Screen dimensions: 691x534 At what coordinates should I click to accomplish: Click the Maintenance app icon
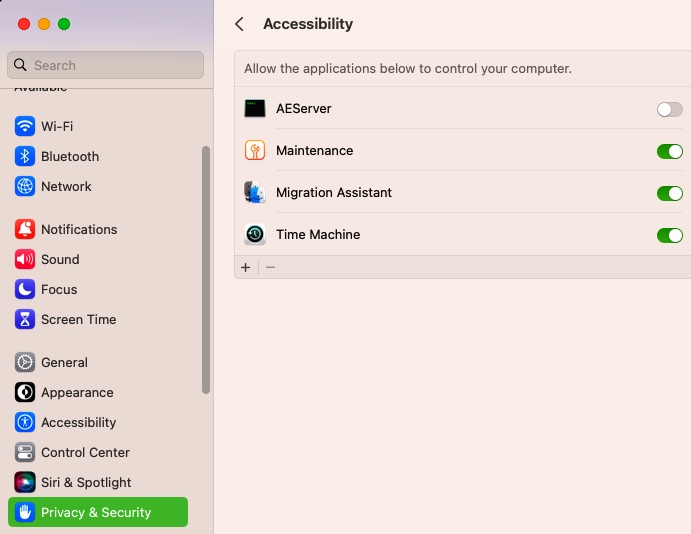pyautogui.click(x=255, y=150)
